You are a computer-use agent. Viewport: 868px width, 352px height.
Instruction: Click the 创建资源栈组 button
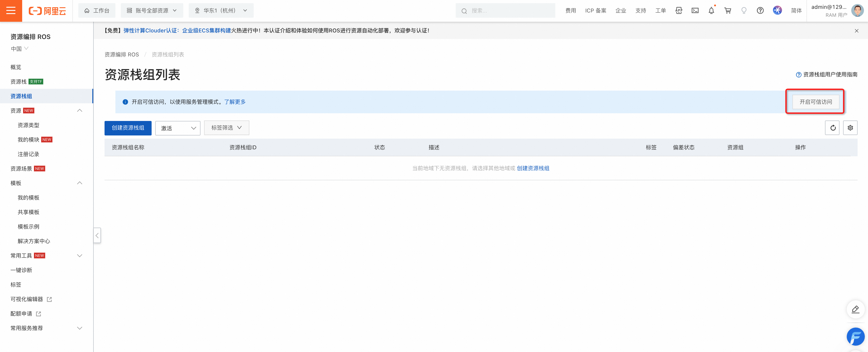point(128,128)
